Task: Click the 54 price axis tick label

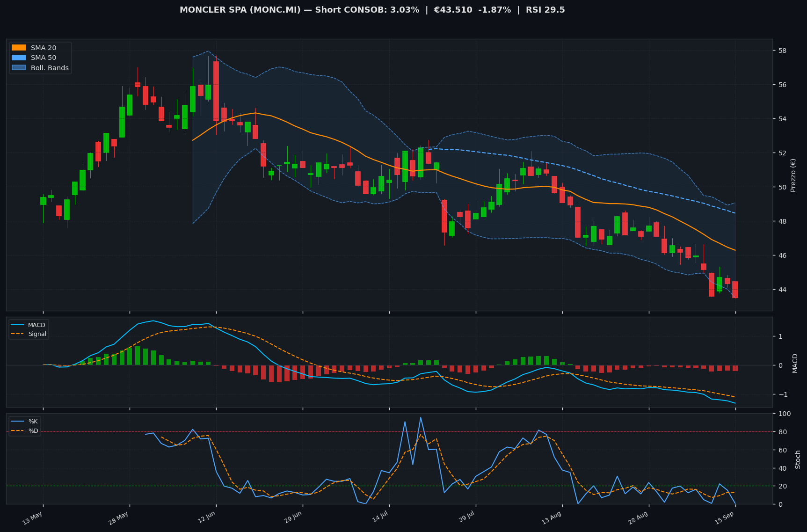Action: click(x=782, y=119)
